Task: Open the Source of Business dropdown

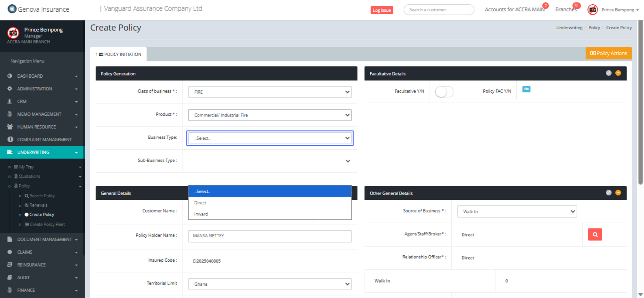Action: (x=517, y=211)
